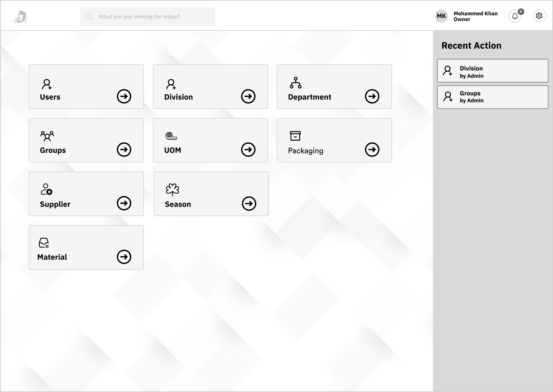Click the Packaging label text
The height and width of the screenshot is (392, 553).
coord(306,151)
